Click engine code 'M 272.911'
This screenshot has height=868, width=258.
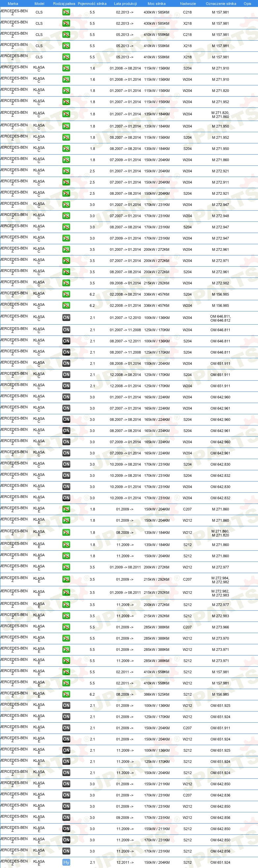coord(220,182)
